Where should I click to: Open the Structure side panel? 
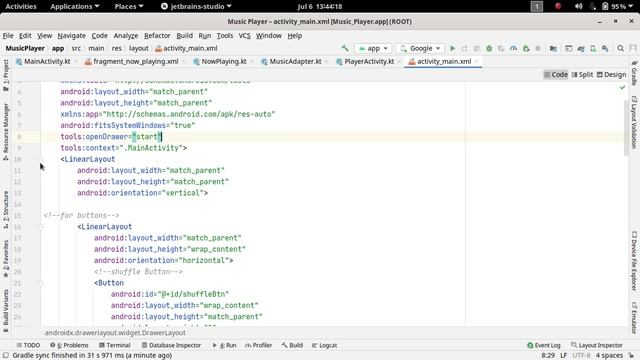(6, 209)
